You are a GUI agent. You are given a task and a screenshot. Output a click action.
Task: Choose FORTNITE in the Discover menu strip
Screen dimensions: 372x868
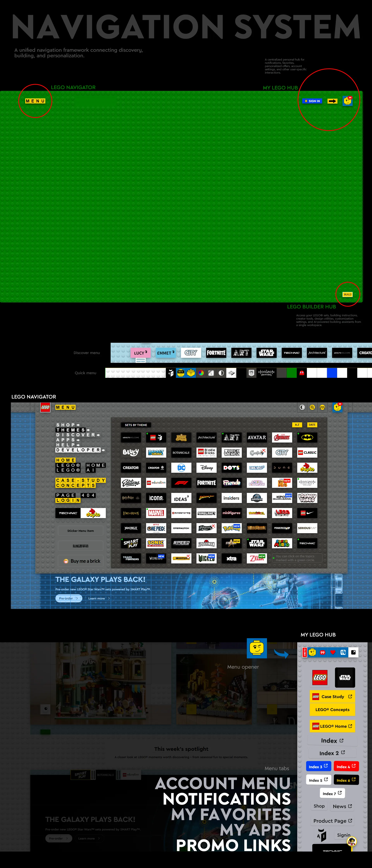tap(216, 353)
